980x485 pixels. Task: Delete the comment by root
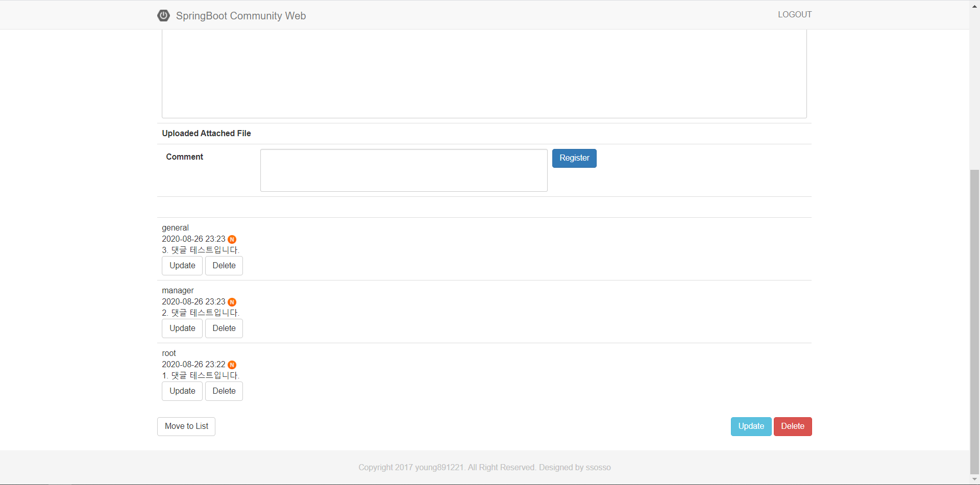point(224,391)
